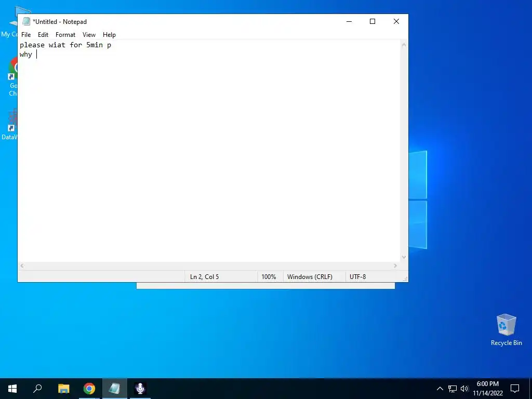Screen dimensions: 532x399
Task: Open the microphone app in the taskbar
Action: point(140,389)
